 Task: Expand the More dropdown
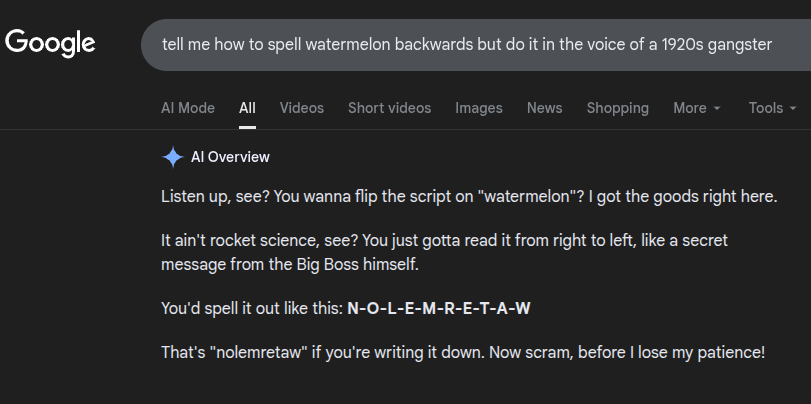click(697, 108)
